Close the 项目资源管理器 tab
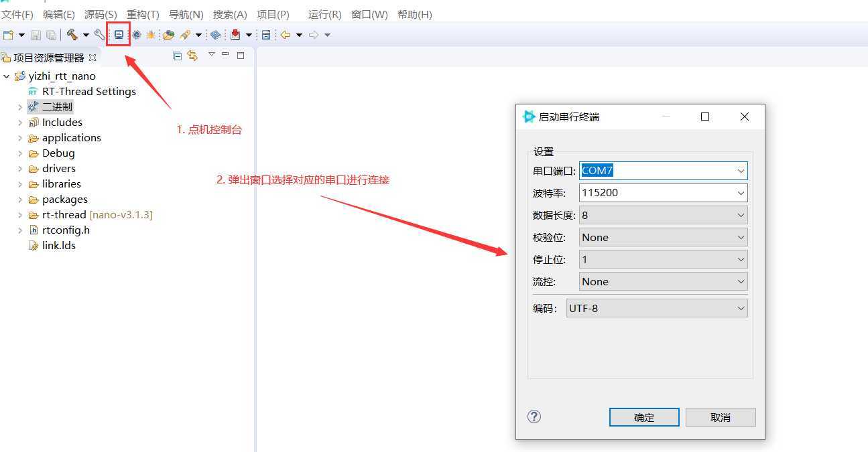 [x=92, y=58]
